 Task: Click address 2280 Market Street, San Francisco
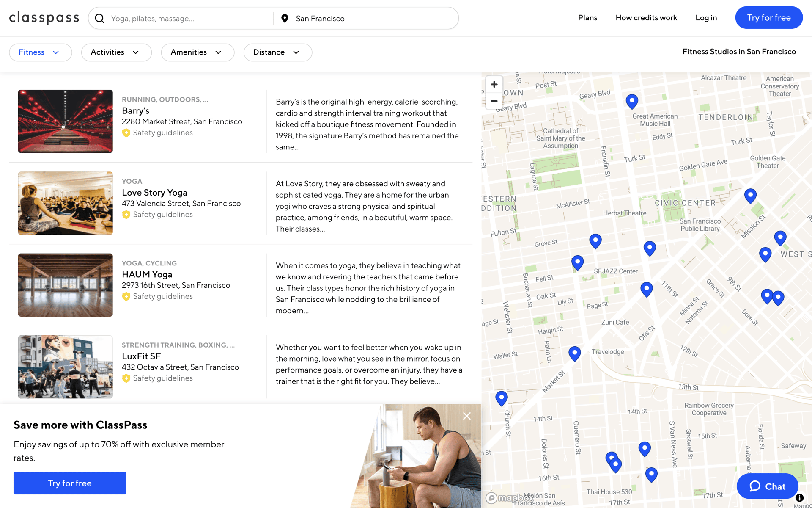[x=182, y=121]
